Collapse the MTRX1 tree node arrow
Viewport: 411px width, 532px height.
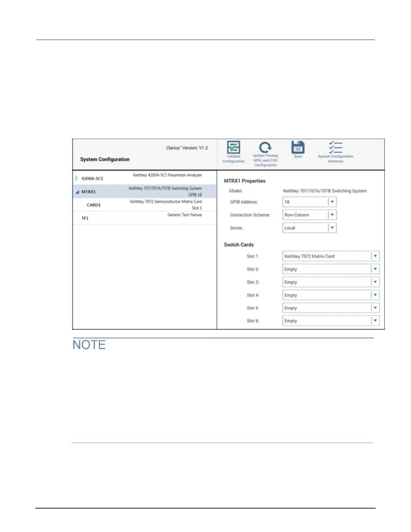tap(77, 192)
